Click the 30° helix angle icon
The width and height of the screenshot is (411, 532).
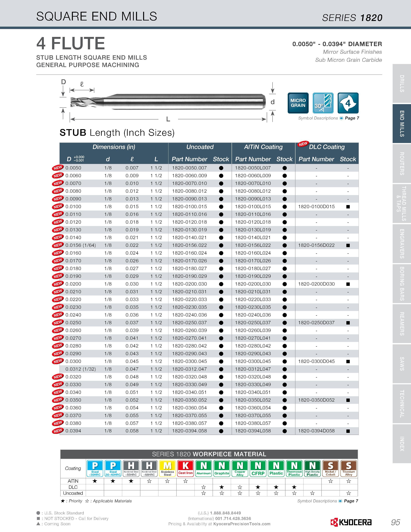(323, 103)
